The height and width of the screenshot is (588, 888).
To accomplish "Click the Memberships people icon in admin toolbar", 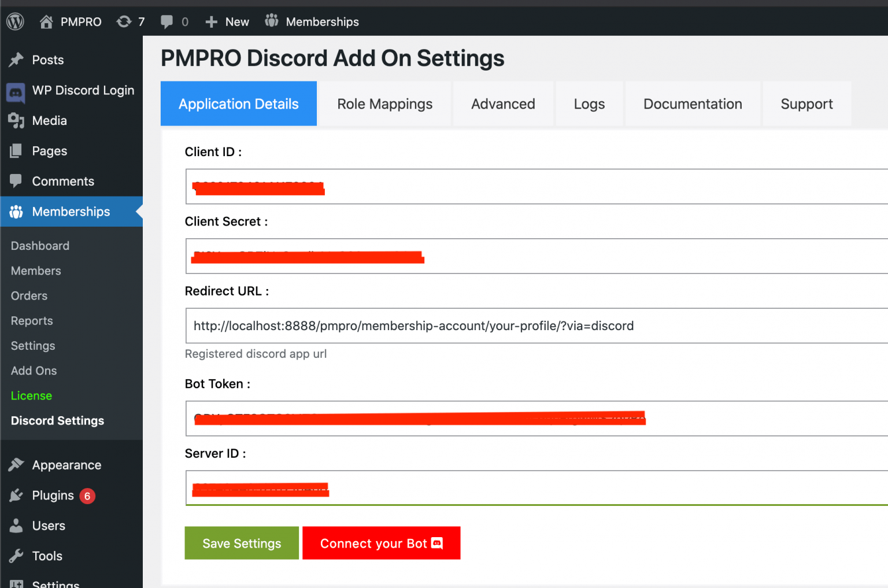I will [x=271, y=21].
